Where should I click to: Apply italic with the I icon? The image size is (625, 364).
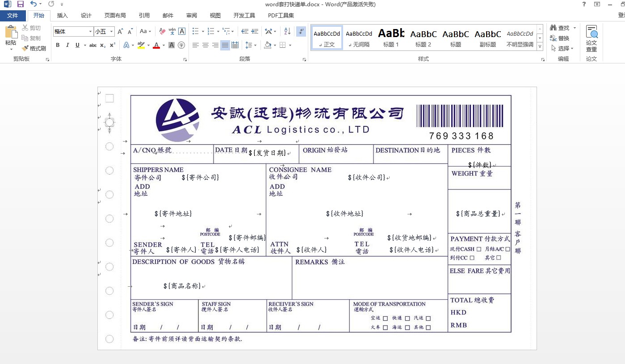[x=67, y=45]
